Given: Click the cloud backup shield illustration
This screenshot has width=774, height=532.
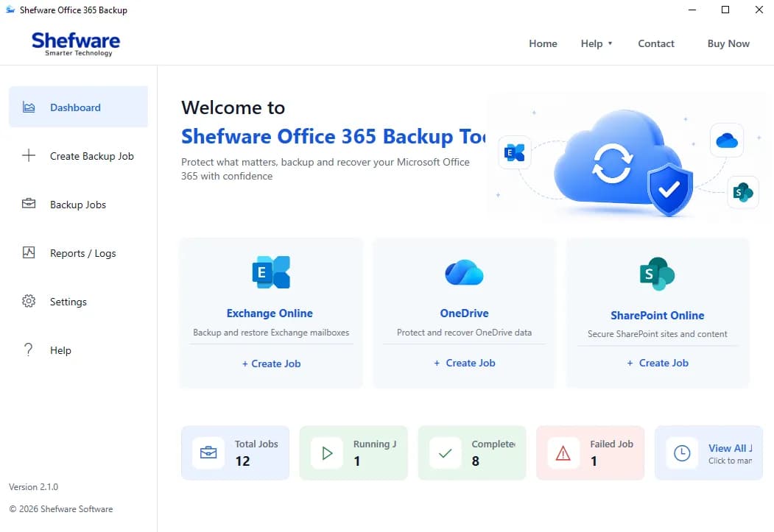Looking at the screenshot, I should 625,163.
